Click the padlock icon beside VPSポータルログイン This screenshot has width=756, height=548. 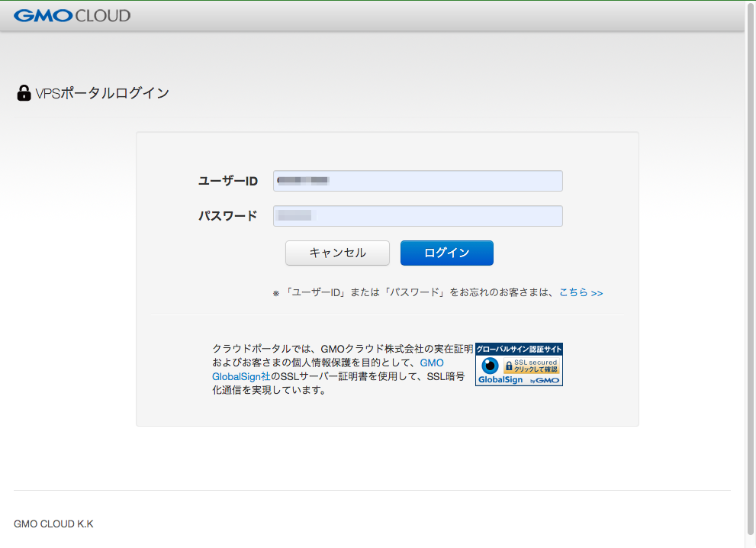tap(24, 94)
